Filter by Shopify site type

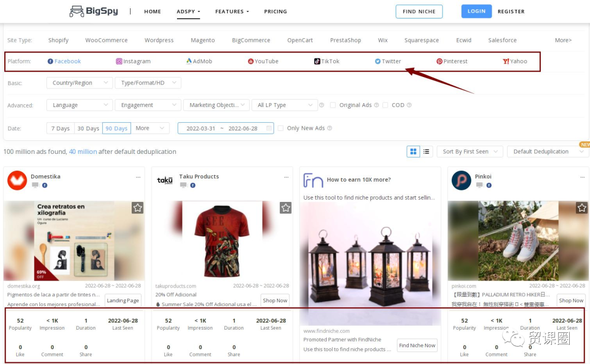coord(58,40)
